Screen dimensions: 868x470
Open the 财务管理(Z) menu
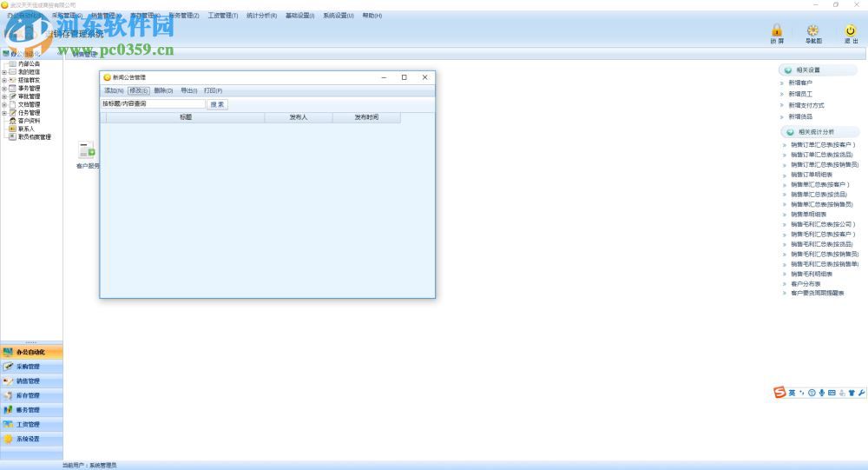click(x=184, y=16)
